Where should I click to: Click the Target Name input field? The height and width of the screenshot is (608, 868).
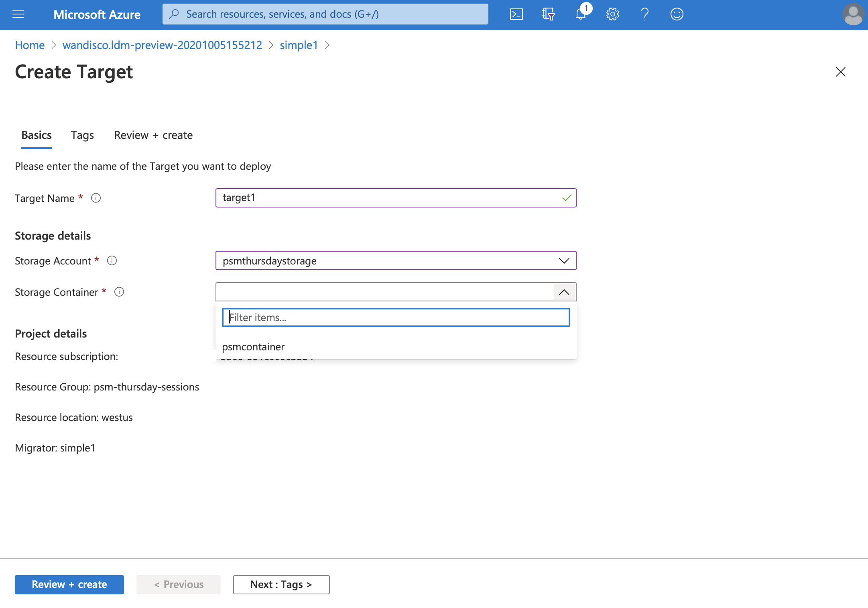tap(396, 197)
